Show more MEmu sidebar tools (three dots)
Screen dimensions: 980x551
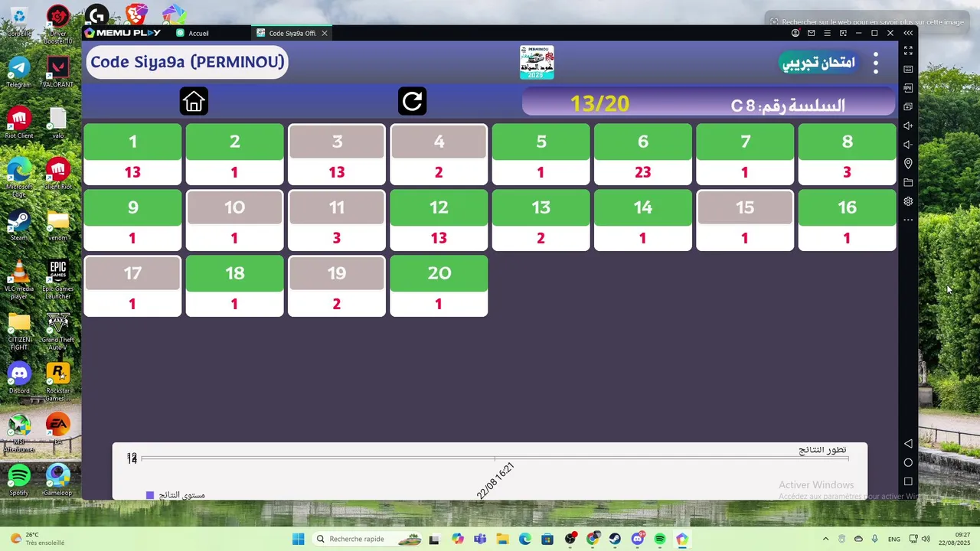908,220
